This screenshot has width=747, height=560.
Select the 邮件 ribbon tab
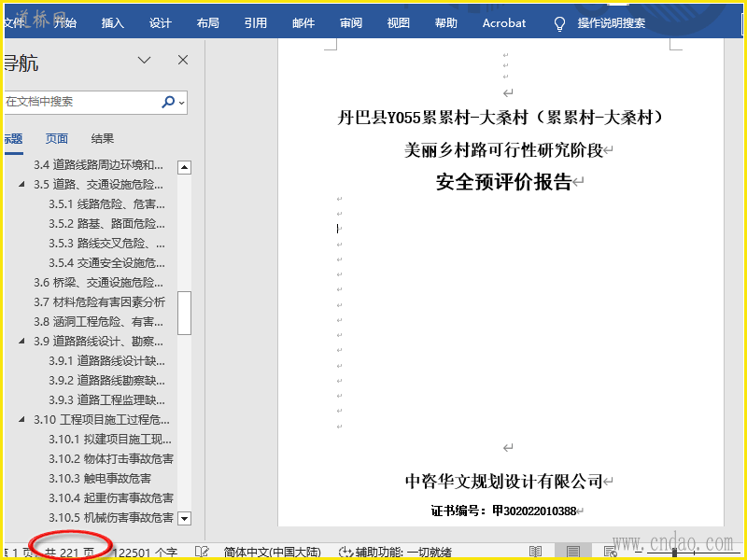(x=303, y=22)
